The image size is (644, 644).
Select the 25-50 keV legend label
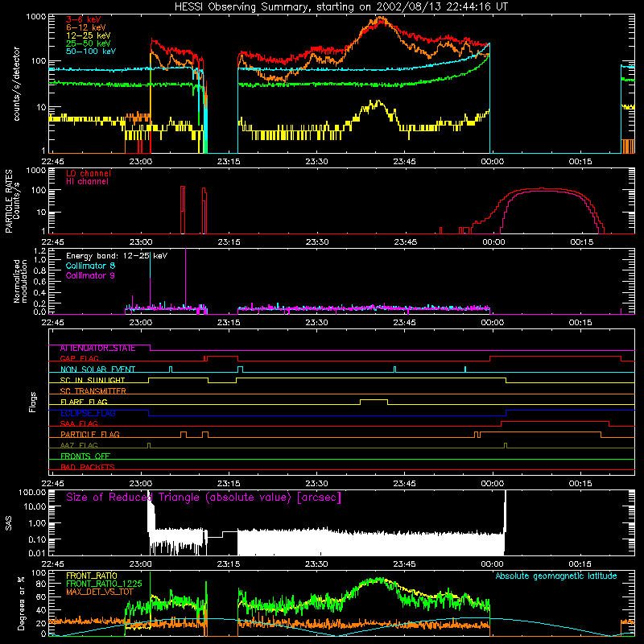(89, 43)
